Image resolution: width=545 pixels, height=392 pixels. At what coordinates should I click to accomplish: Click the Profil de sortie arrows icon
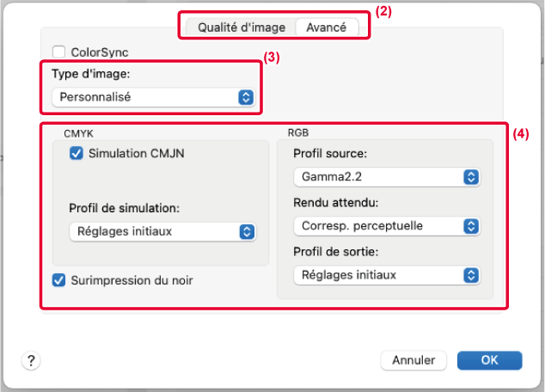pos(470,275)
